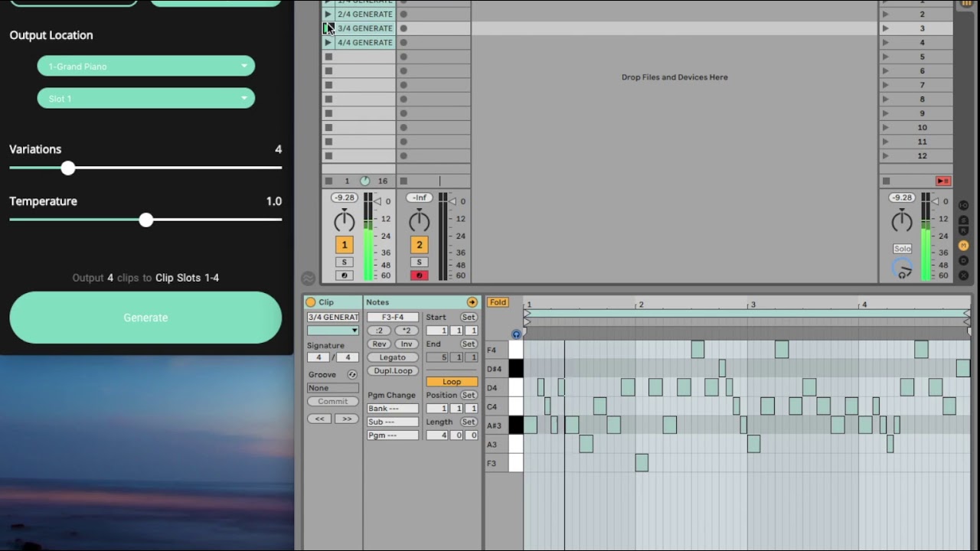Toggle the Mixer section button M
The width and height of the screenshot is (980, 551).
[964, 246]
